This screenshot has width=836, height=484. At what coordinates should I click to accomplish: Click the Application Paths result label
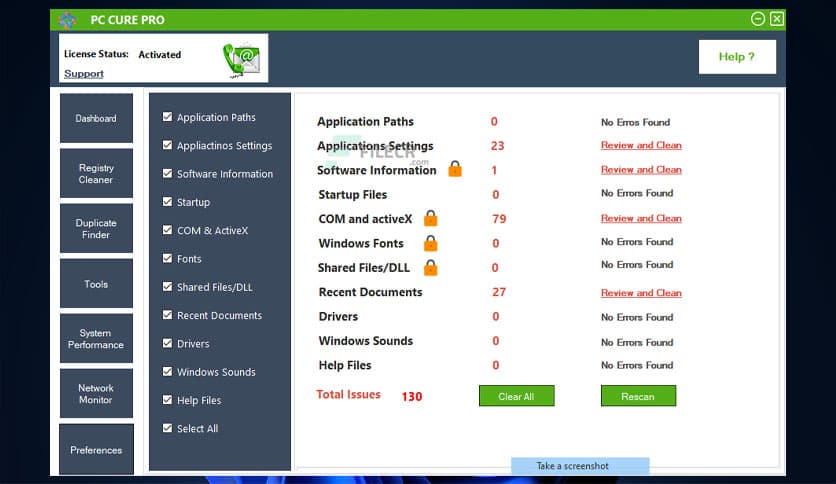coord(365,122)
